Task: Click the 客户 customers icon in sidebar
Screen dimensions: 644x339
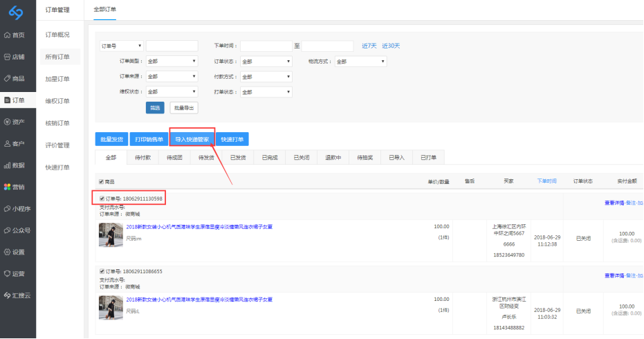Action: pos(7,144)
